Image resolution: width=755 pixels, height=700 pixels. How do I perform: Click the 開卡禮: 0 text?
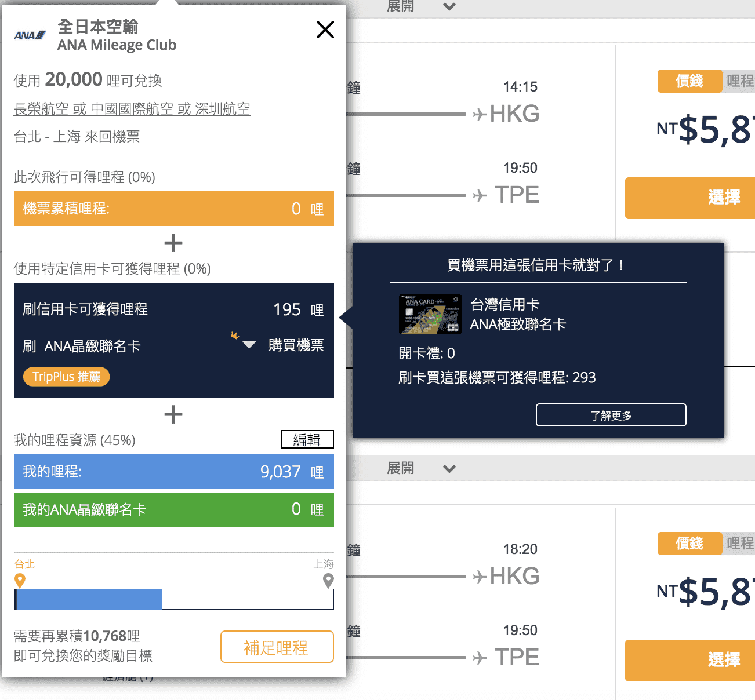tap(427, 353)
